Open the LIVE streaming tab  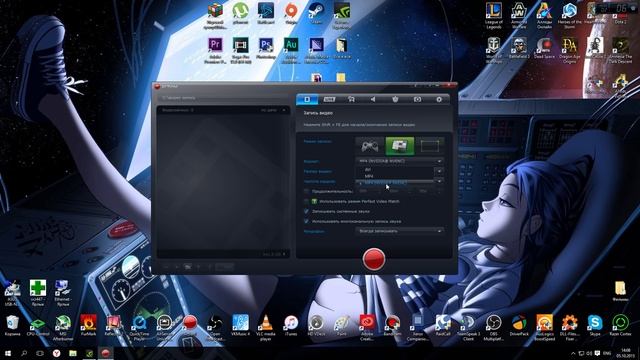click(x=329, y=99)
